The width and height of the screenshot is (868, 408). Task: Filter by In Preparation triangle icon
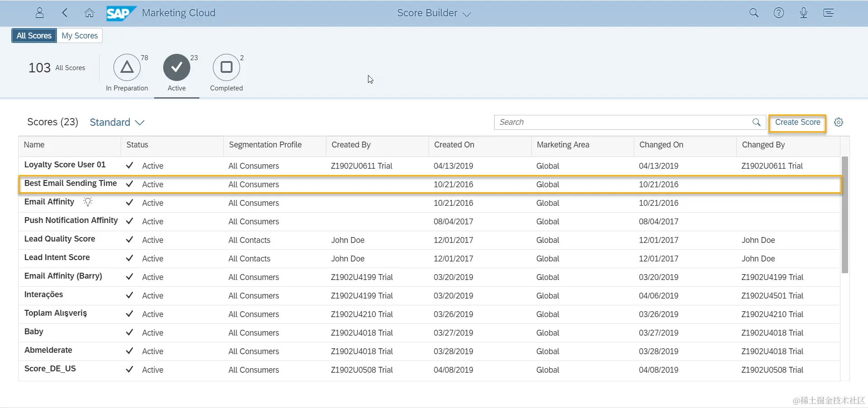tap(127, 67)
